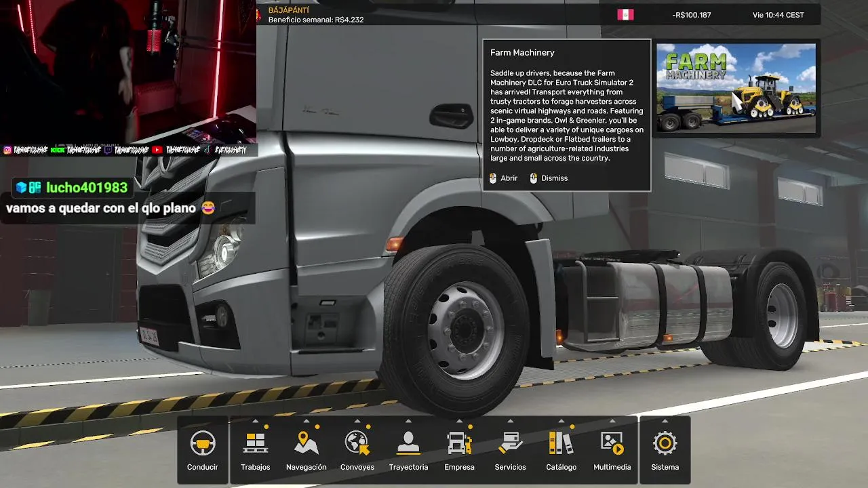Viewport: 868px width, 488px height.
Task: Click Abrir in Farm Machinery notice
Action: (509, 178)
